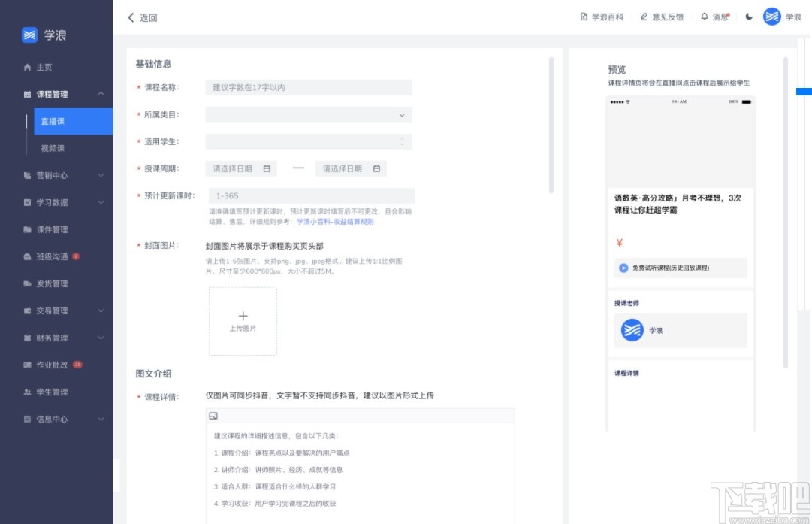
Task: Expand the 营销中心 menu chevron
Action: 101,176
